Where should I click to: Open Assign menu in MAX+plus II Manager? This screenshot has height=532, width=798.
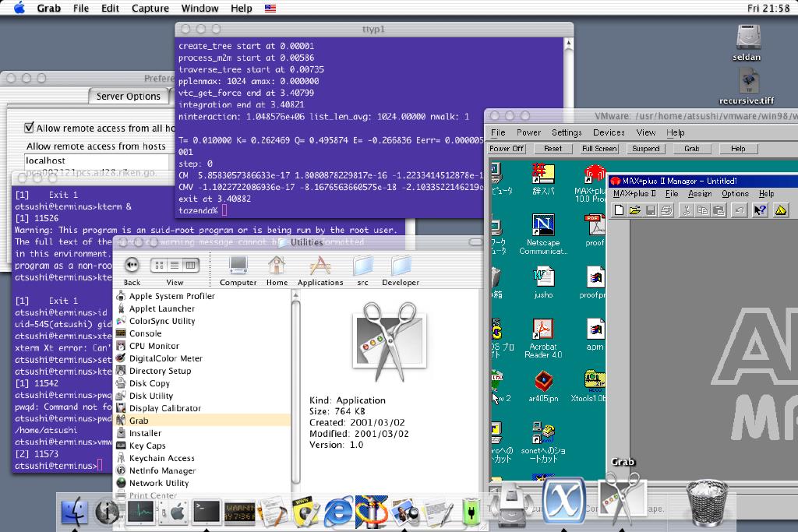pyautogui.click(x=700, y=194)
